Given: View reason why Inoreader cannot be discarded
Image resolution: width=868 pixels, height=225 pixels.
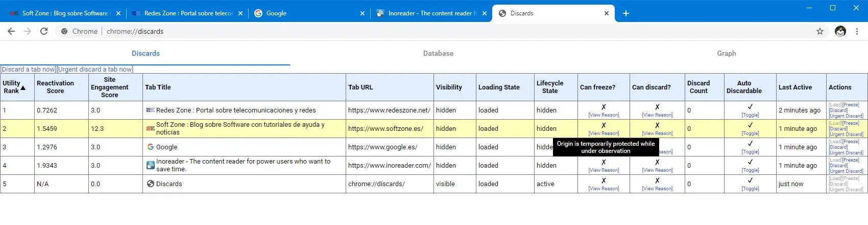Looking at the screenshot, I should click(657, 170).
